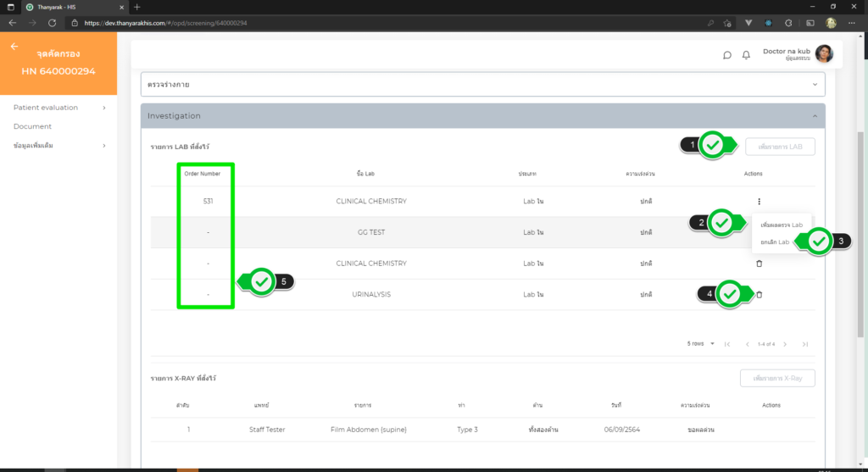The image size is (868, 472).
Task: Click the เพิ่มรายการ X-Ray button
Action: point(777,378)
